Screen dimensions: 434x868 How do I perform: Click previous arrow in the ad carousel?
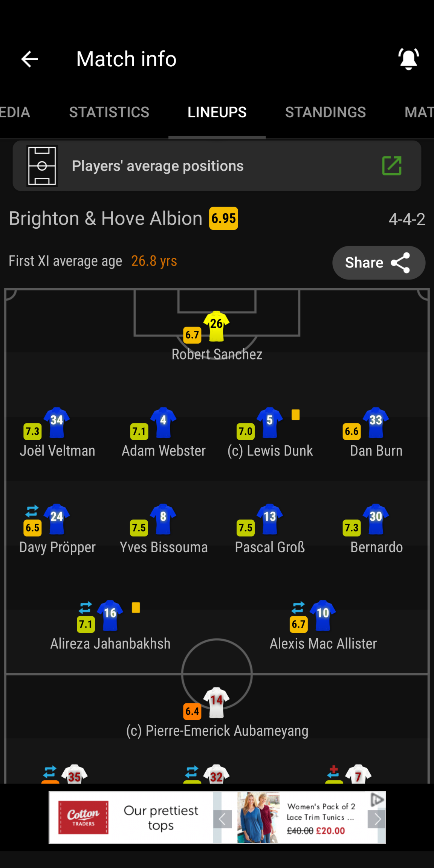(x=223, y=819)
